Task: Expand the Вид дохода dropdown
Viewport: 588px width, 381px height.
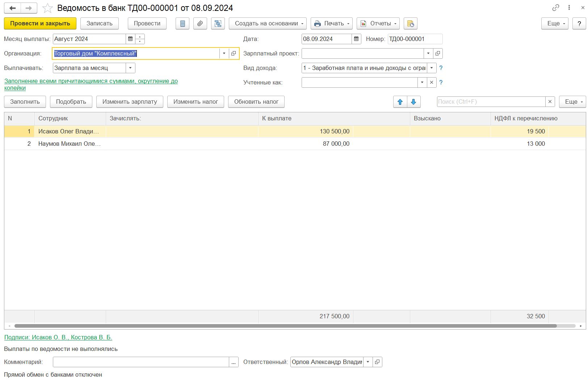Action: click(x=432, y=68)
